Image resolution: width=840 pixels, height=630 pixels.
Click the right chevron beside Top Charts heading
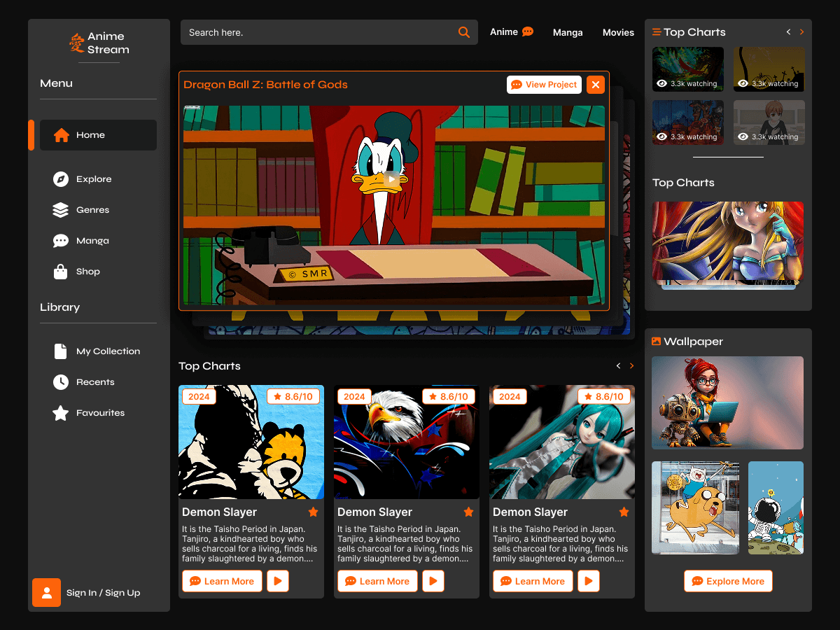(x=631, y=365)
